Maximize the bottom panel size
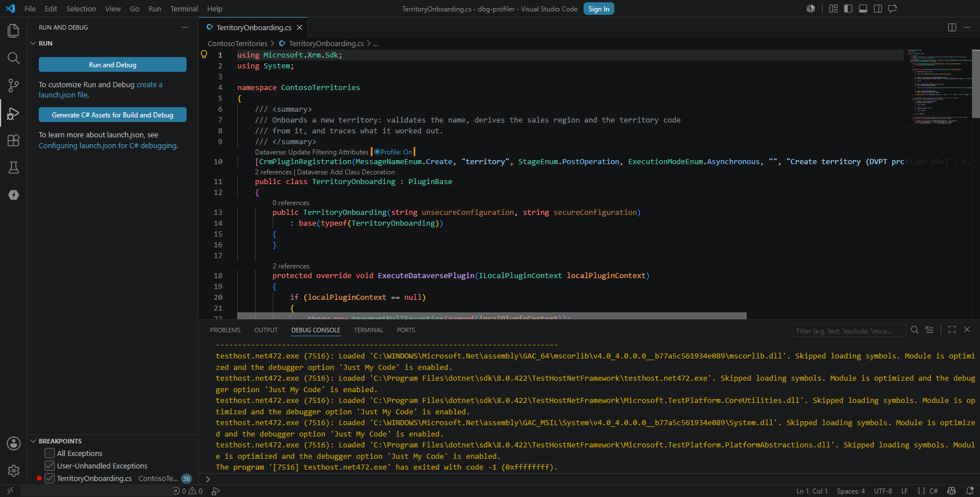Viewport: 980px width, 497px height. coord(952,329)
